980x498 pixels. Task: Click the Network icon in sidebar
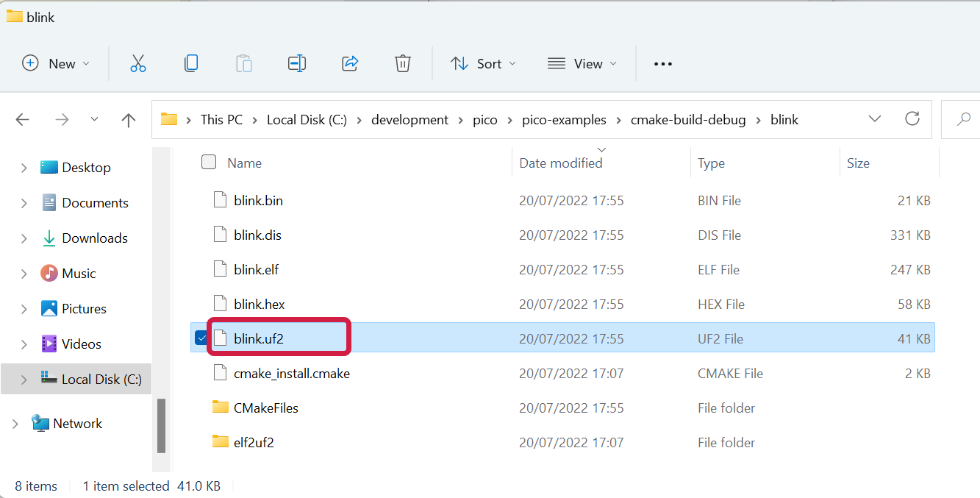[40, 423]
